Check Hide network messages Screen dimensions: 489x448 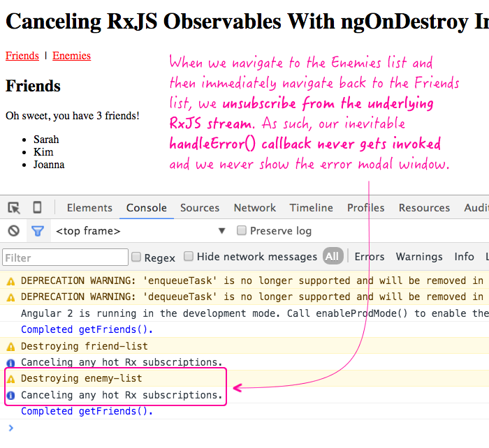pyautogui.click(x=189, y=256)
